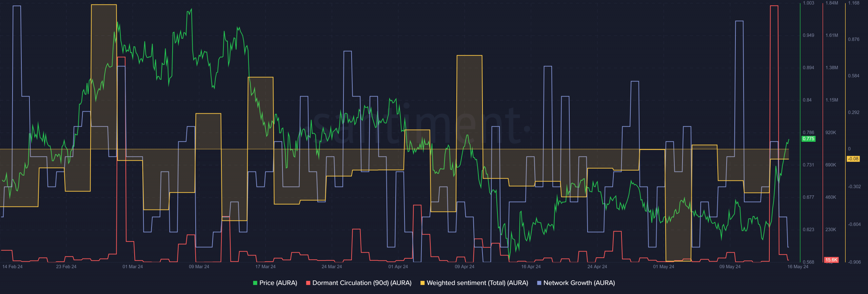Click the 24 Apr 24 date label

(597, 267)
